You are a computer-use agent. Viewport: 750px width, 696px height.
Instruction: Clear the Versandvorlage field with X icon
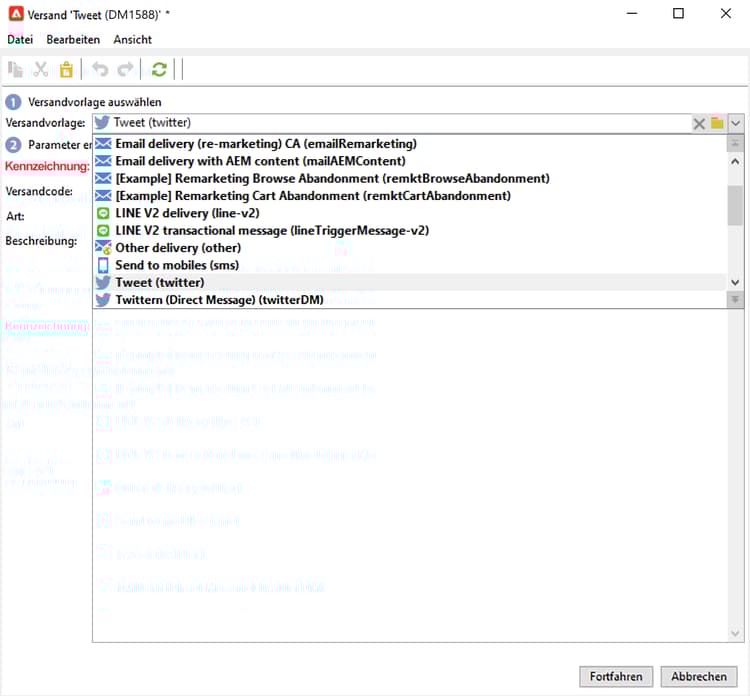pyautogui.click(x=699, y=124)
